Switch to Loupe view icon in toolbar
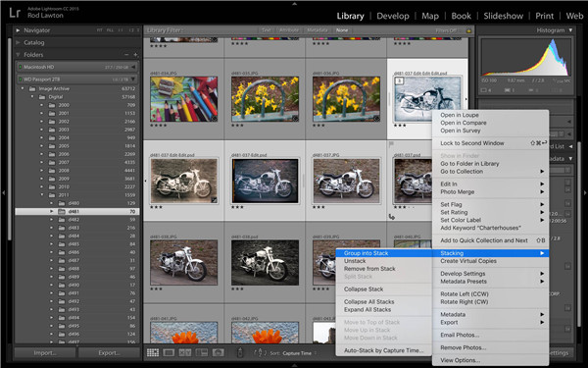Screen dimensions: 588x368 169,352
